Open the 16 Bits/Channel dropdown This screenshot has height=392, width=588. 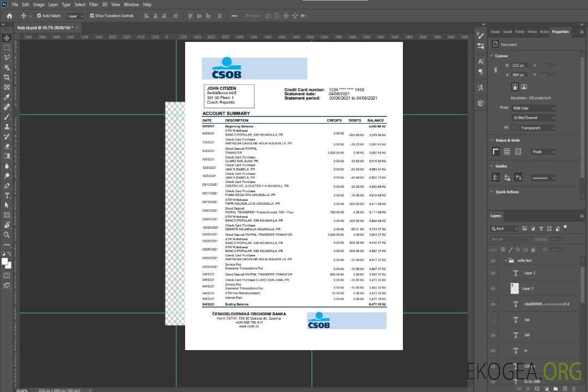click(x=534, y=118)
